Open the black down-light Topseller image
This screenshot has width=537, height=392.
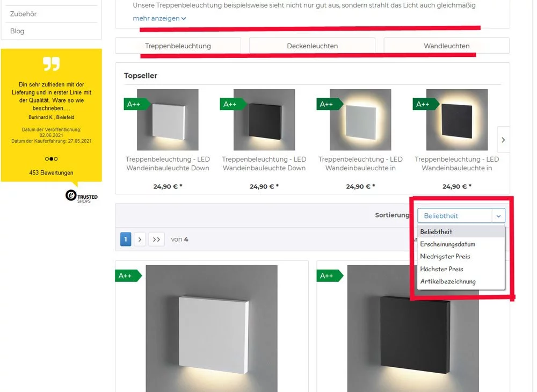tap(264, 120)
